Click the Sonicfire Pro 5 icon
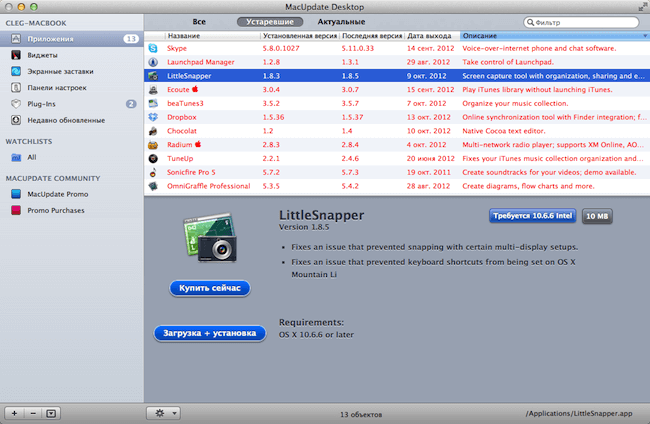This screenshot has width=650, height=424. coord(153,172)
